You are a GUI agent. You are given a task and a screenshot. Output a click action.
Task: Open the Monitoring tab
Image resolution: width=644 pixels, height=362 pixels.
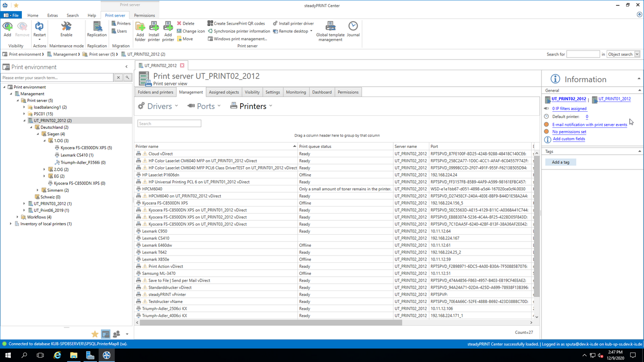[x=296, y=92]
